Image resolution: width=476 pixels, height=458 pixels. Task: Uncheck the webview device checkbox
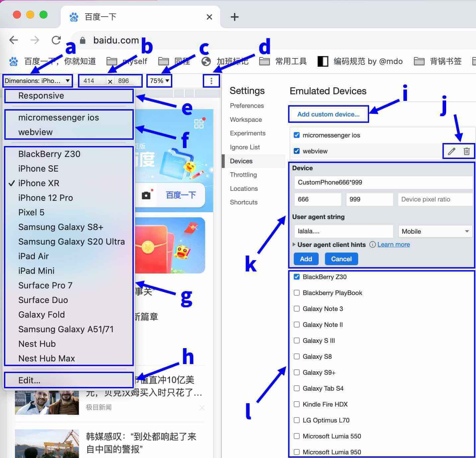coord(297,151)
